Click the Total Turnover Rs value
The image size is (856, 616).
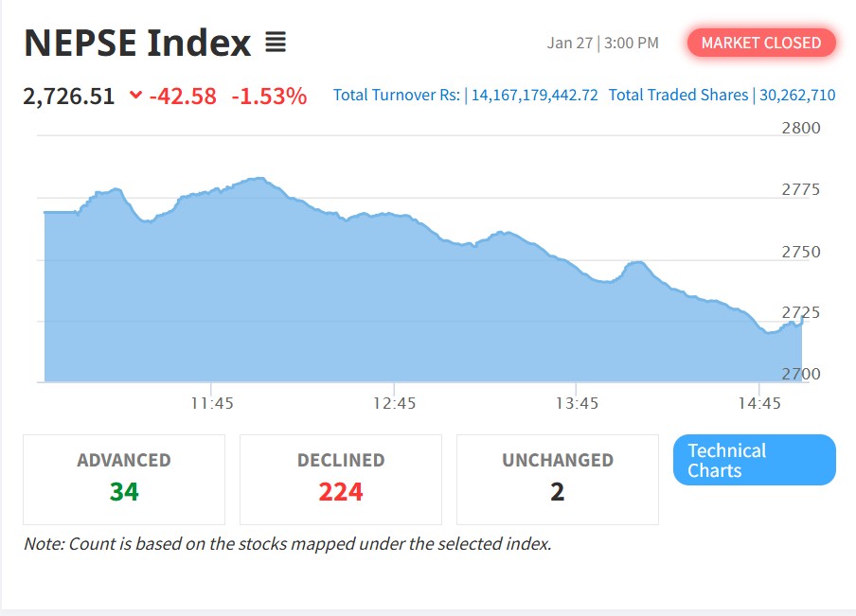pyautogui.click(x=534, y=96)
